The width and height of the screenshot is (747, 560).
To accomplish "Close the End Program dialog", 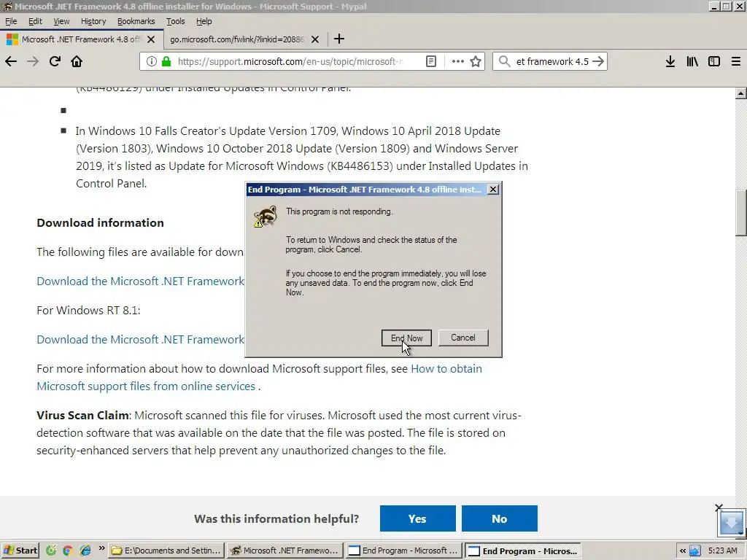I will pyautogui.click(x=493, y=190).
